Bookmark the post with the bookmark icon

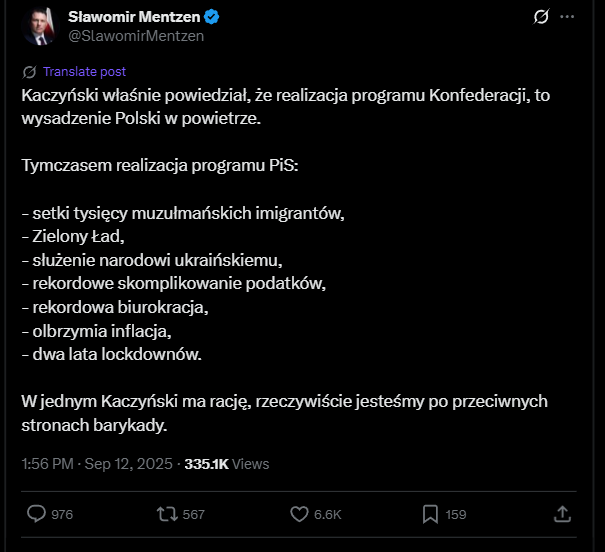click(430, 514)
